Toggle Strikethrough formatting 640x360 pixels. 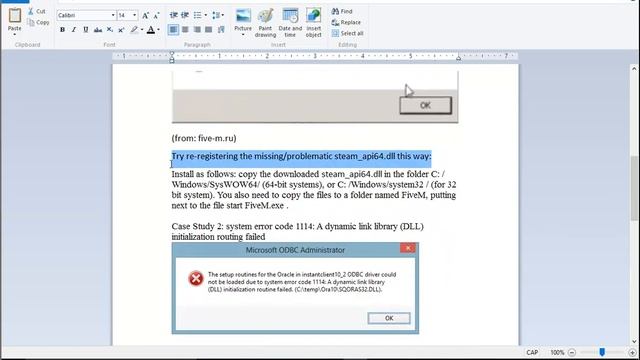[98, 29]
